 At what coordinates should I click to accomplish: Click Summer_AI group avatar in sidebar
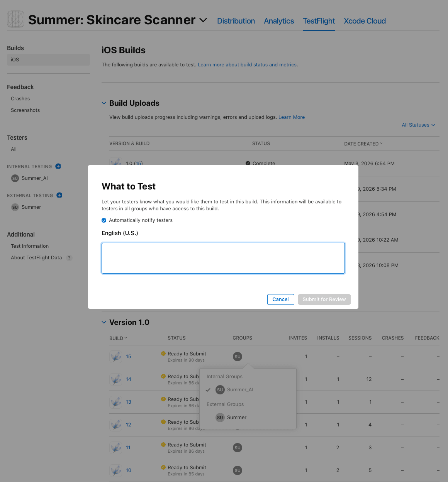pos(15,178)
